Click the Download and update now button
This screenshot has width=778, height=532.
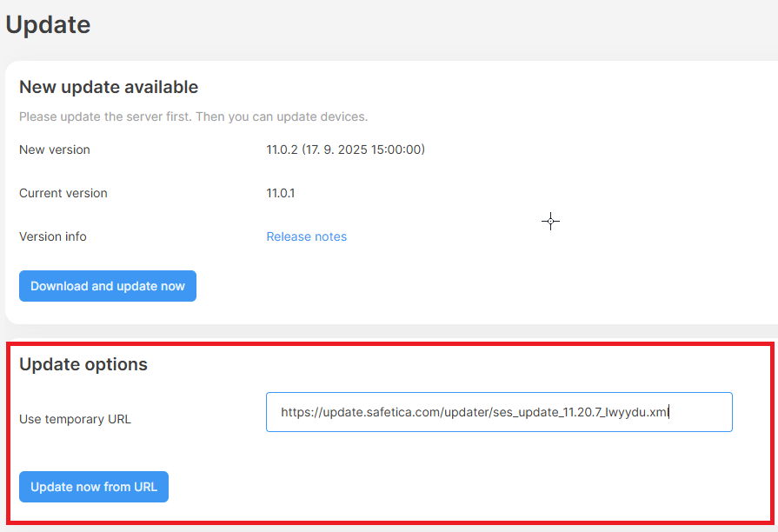108,286
